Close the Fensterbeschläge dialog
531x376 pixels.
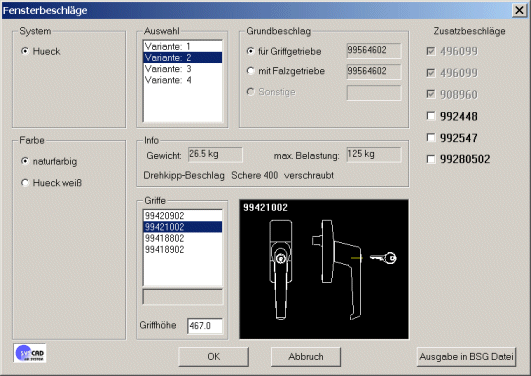click(519, 11)
